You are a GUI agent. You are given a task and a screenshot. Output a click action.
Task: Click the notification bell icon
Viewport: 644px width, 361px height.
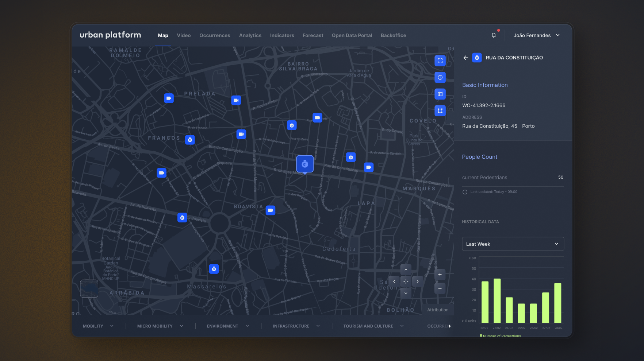point(494,35)
